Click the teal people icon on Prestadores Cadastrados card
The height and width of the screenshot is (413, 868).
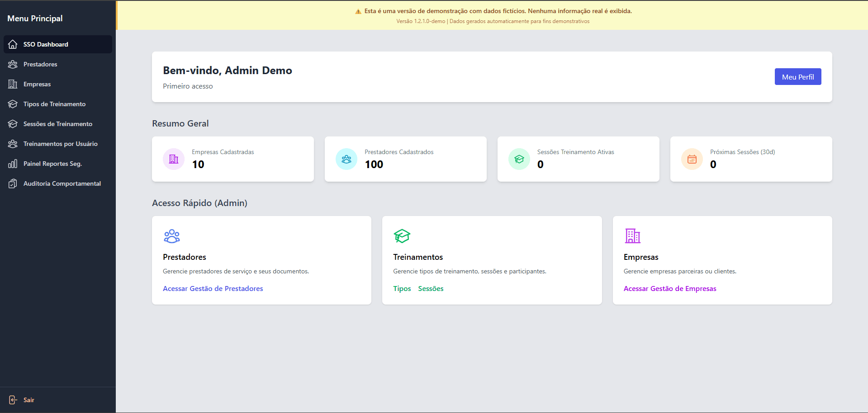[346, 159]
